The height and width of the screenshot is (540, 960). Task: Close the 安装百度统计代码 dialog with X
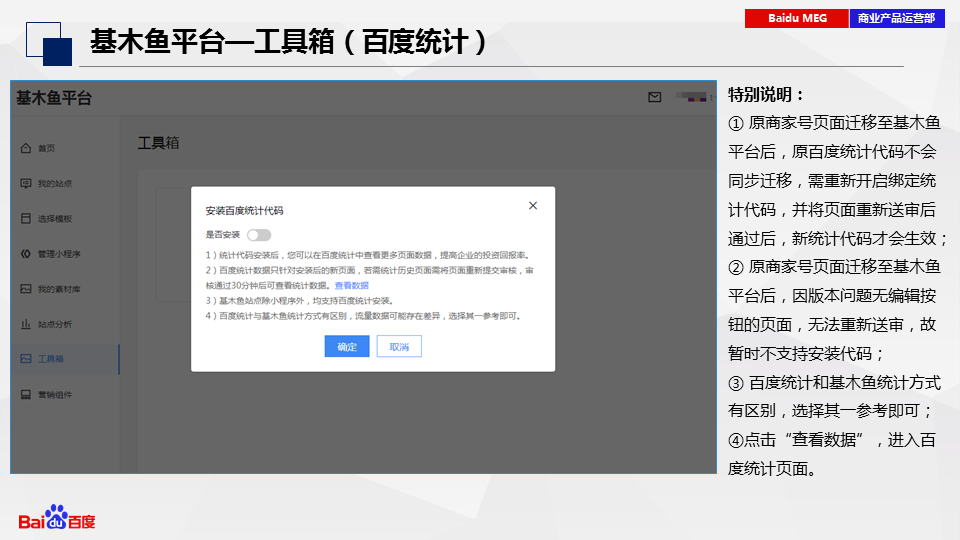pyautogui.click(x=533, y=206)
